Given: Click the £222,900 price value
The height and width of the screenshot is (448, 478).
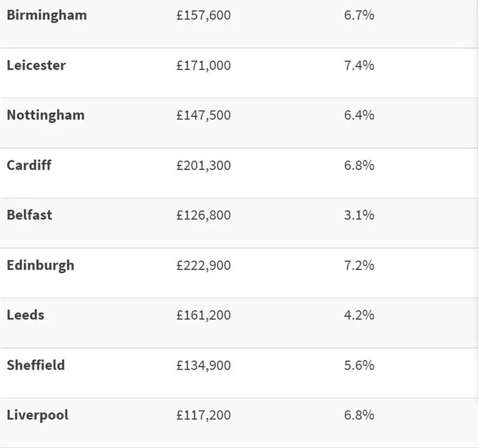Looking at the screenshot, I should [203, 266].
